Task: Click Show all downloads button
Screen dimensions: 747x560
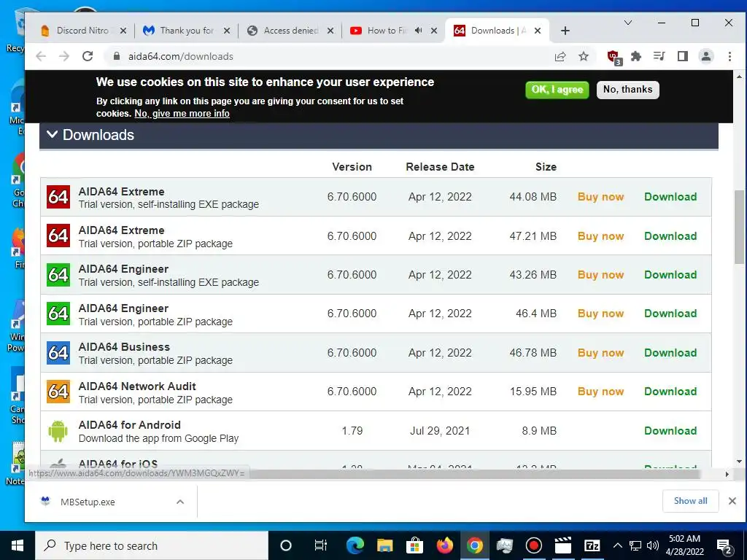Action: (x=690, y=501)
